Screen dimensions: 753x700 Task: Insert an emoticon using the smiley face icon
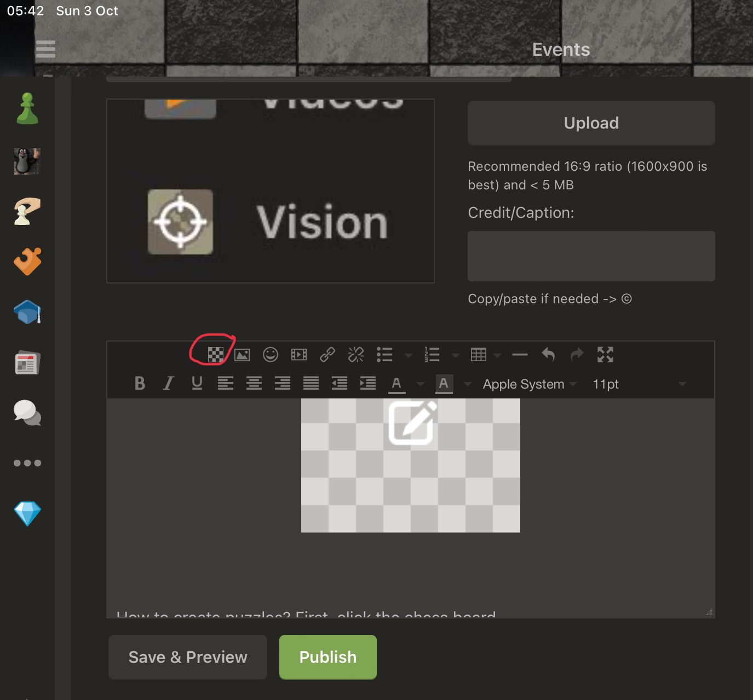click(x=271, y=355)
